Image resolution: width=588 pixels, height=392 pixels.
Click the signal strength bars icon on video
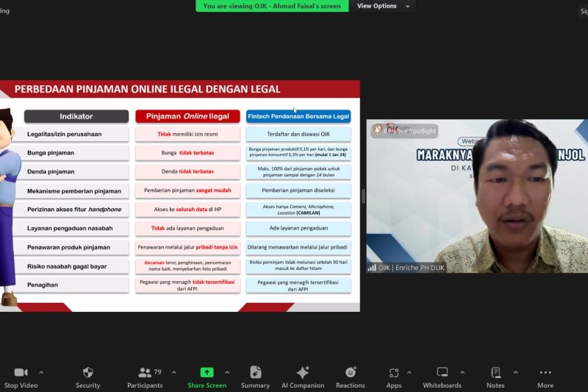click(372, 268)
